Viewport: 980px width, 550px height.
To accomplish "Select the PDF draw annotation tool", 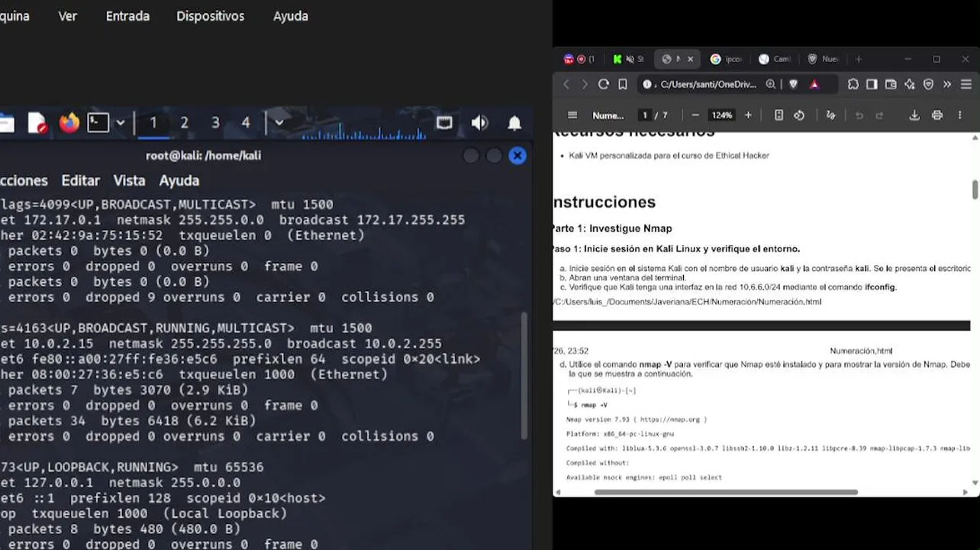I will click(x=830, y=115).
